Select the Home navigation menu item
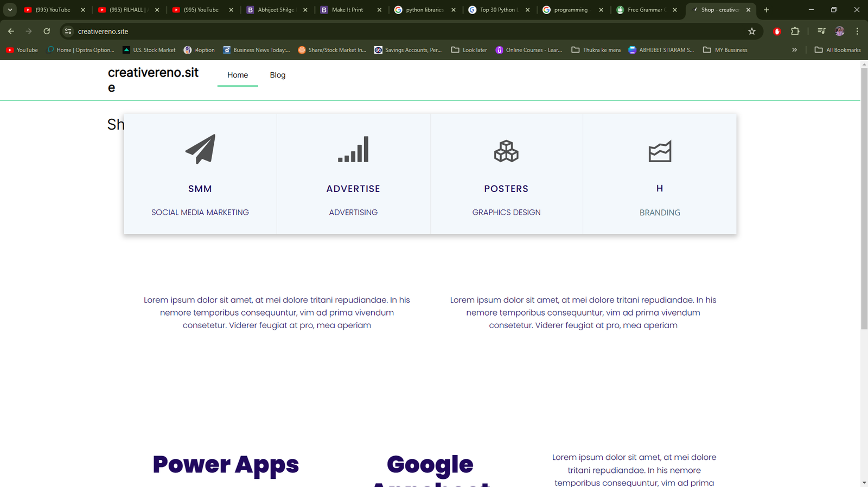Screen dimensions: 868x487 pos(238,75)
